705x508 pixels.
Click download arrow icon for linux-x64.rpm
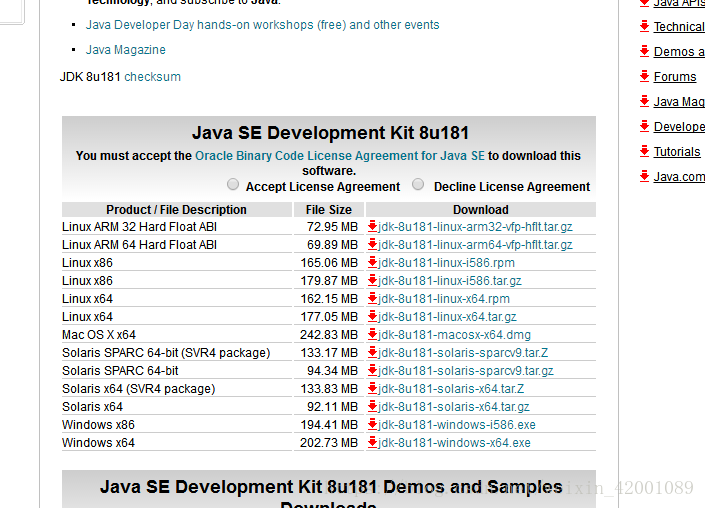tap(372, 298)
